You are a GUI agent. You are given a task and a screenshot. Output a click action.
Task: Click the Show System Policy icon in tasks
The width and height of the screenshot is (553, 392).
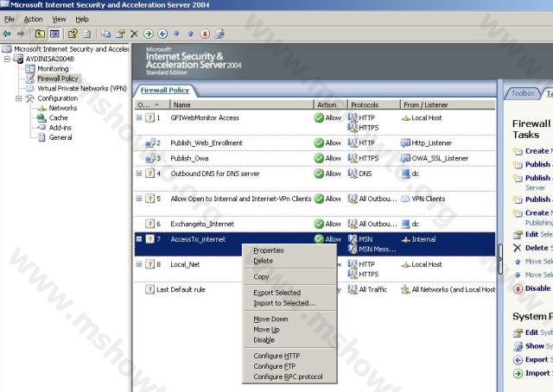518,346
